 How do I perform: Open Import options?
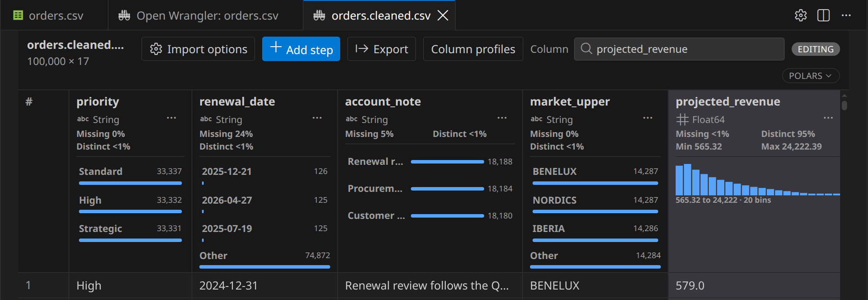pos(198,49)
